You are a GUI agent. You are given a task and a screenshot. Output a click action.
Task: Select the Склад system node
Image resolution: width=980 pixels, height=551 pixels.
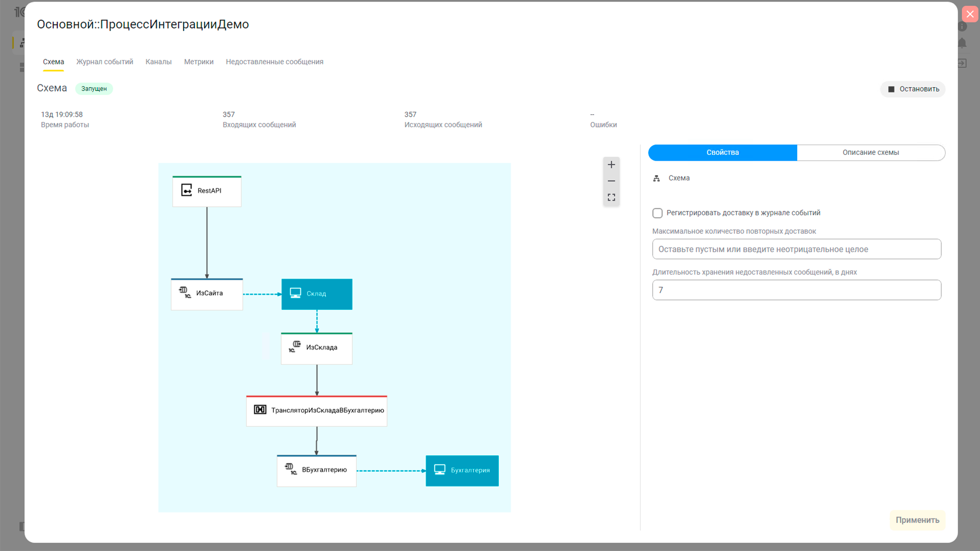(317, 294)
